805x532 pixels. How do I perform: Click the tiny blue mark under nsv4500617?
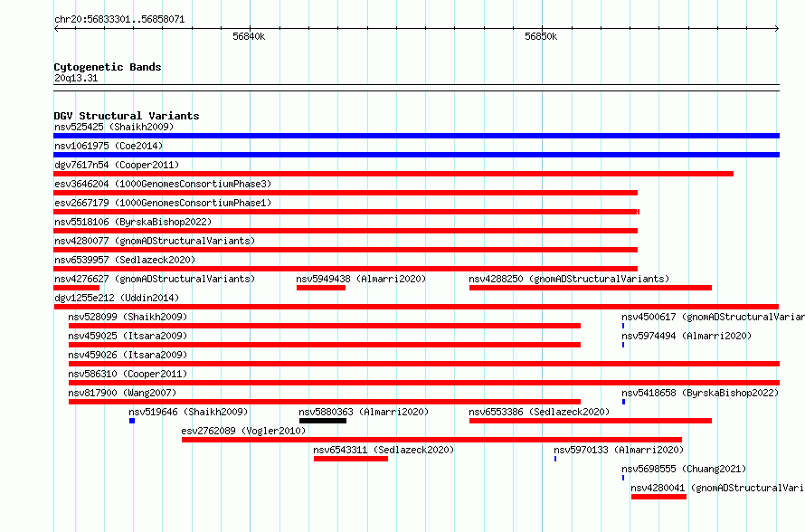(x=623, y=326)
